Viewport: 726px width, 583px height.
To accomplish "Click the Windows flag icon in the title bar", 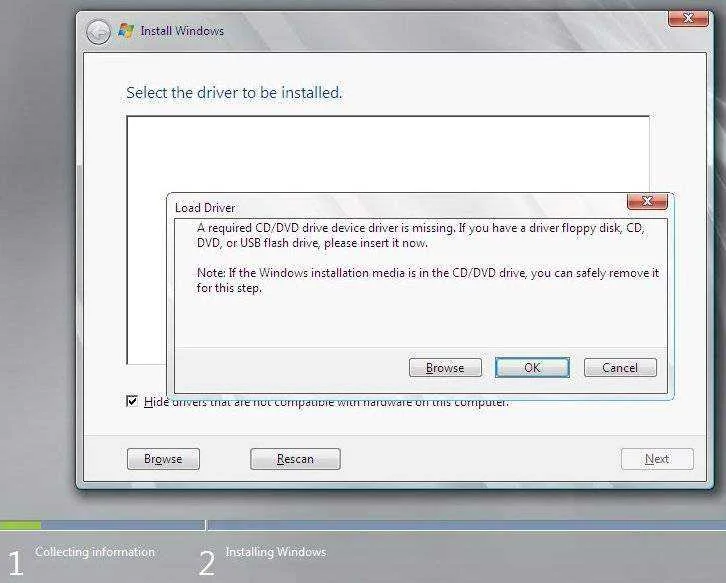I will 126,31.
